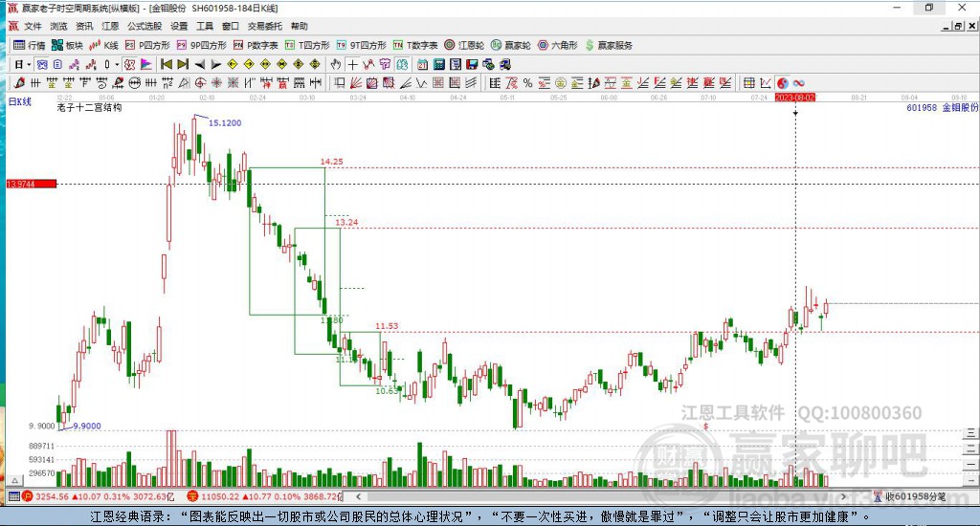980x526 pixels.
Task: Click the percent retracement tool icon
Action: click(528, 83)
